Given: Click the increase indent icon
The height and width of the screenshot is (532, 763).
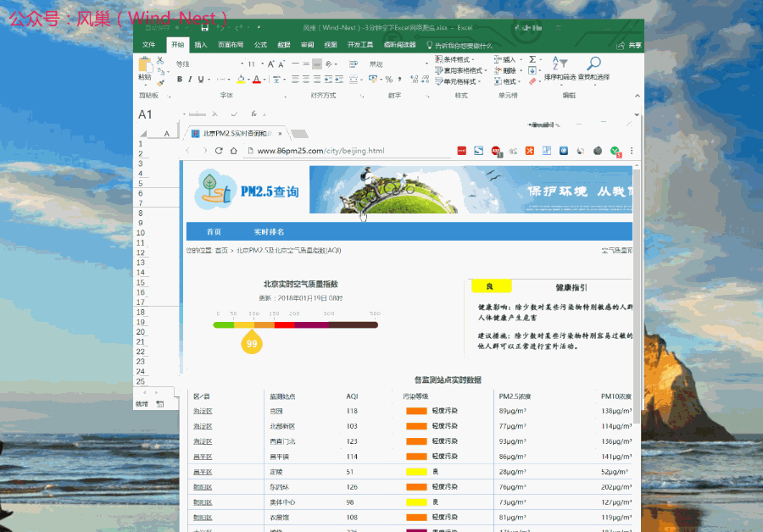Looking at the screenshot, I should [x=339, y=80].
